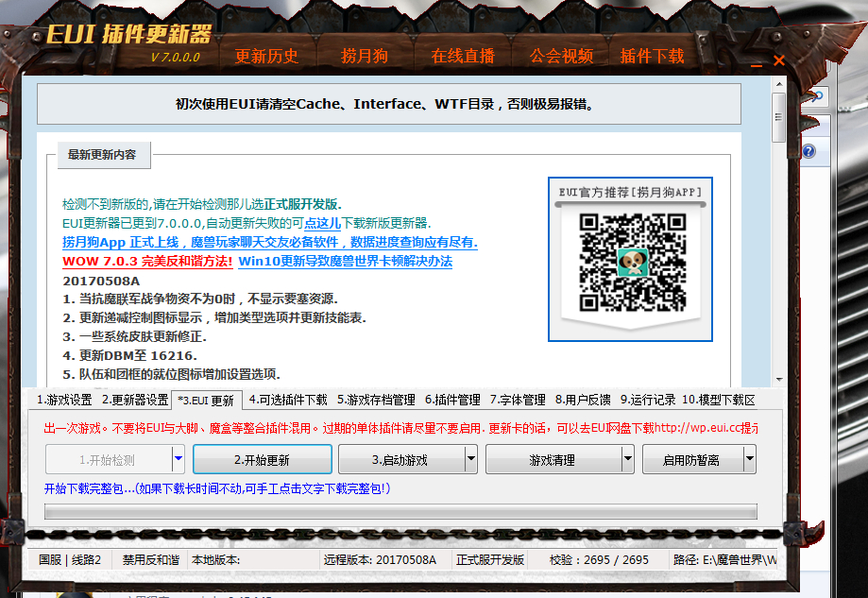Open 在线直播 in the top bar
The height and width of the screenshot is (598, 868).
[463, 56]
